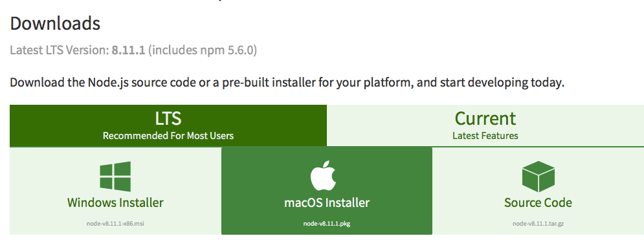Click the Apple logo icon
The height and width of the screenshot is (247, 644).
point(323,176)
